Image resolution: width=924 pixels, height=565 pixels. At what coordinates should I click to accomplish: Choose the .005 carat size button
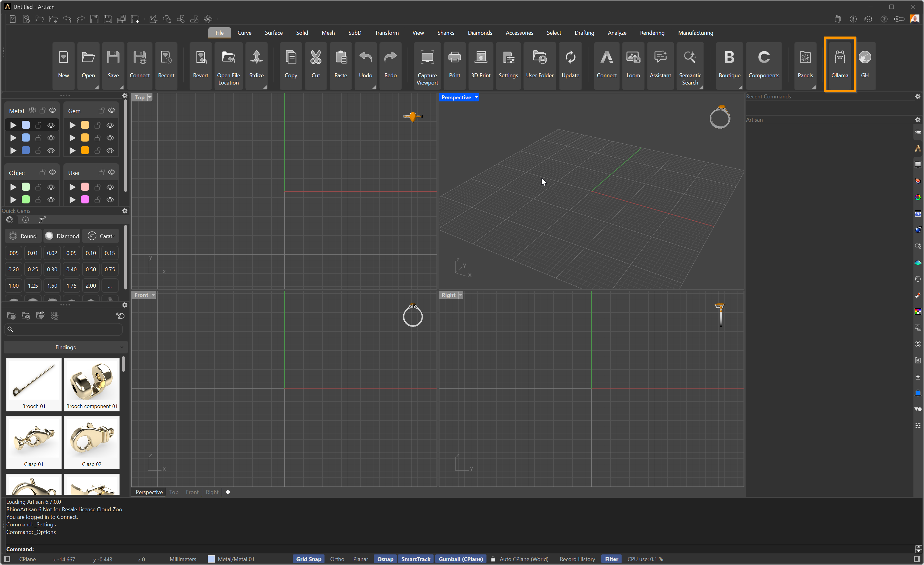[x=14, y=253]
